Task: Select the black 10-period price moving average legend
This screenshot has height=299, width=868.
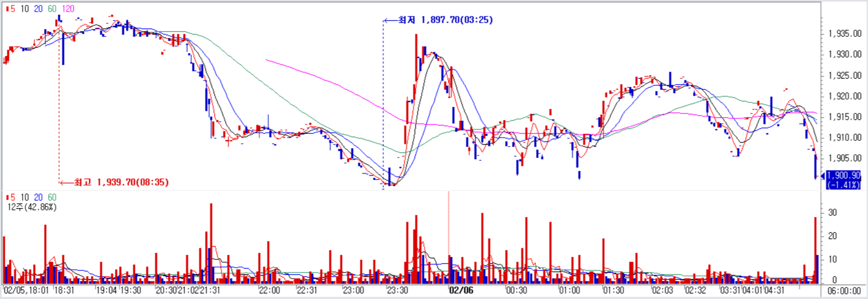Action: click(25, 9)
